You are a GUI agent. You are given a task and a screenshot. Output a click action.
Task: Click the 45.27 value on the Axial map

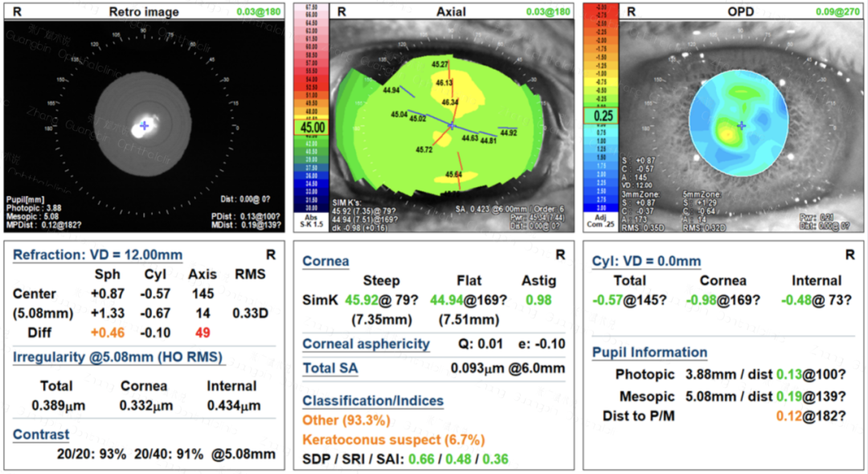click(440, 65)
